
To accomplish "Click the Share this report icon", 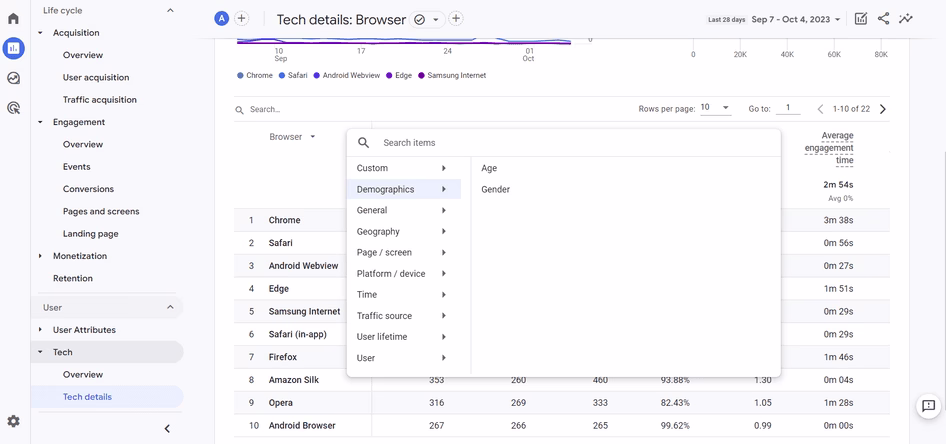I will tap(883, 19).
